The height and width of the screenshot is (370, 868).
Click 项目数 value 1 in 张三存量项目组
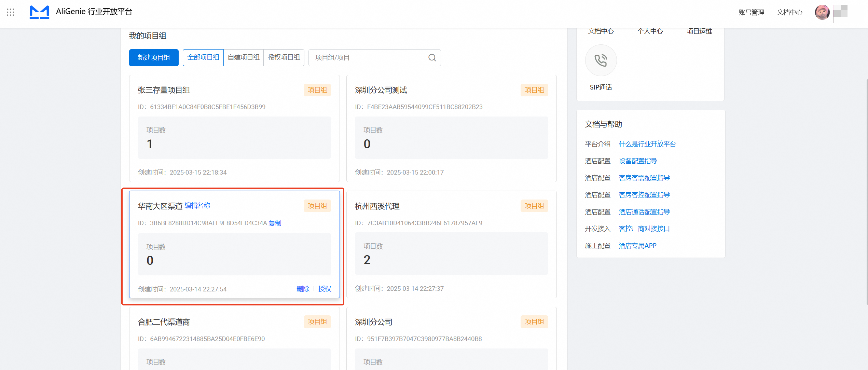click(150, 144)
